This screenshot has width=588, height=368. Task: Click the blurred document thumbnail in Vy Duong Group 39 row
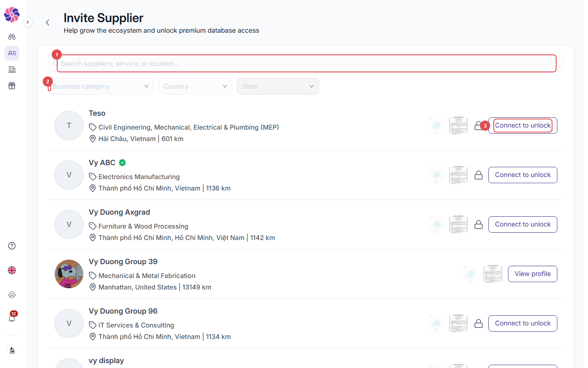[x=493, y=274]
